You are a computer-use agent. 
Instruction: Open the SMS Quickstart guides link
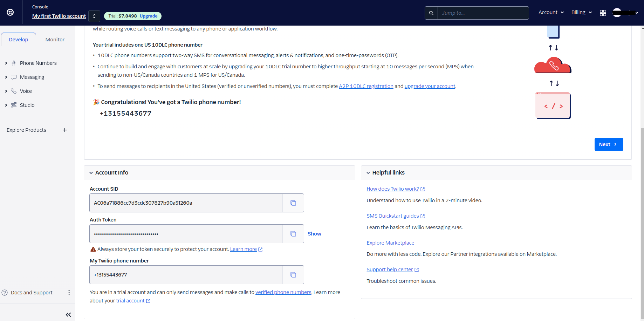point(393,216)
